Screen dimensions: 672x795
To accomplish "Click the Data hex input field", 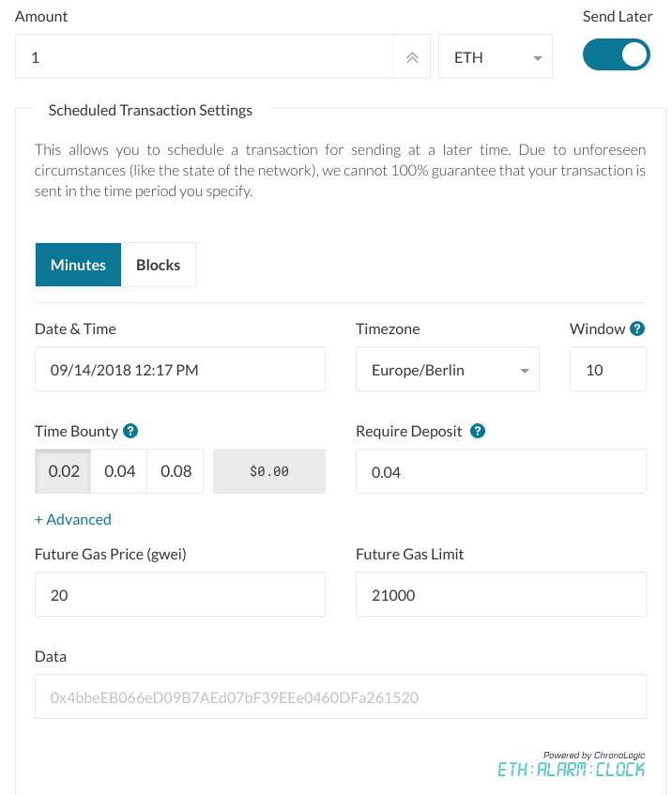I will (x=341, y=696).
